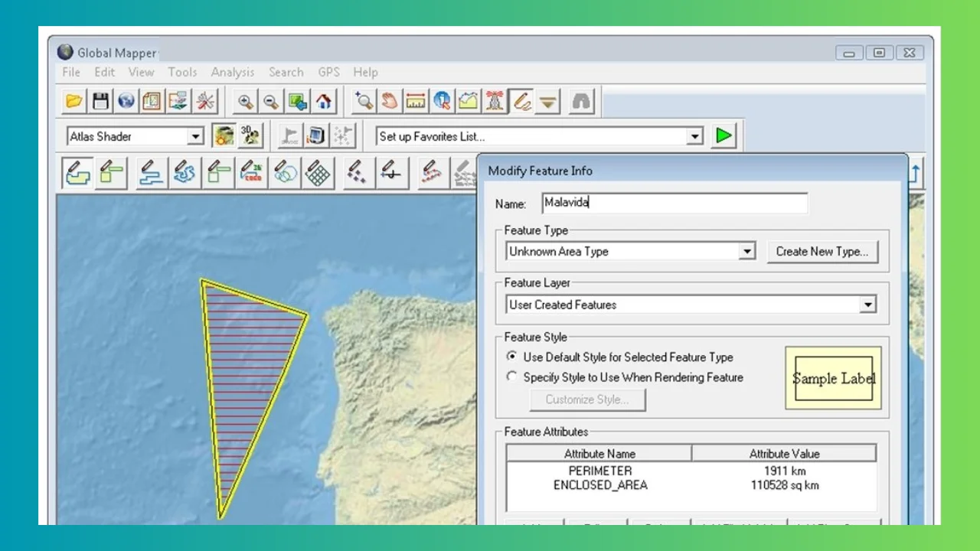This screenshot has width=980, height=551.
Task: Expand the Set up Favorites List dropdown
Action: coord(694,136)
